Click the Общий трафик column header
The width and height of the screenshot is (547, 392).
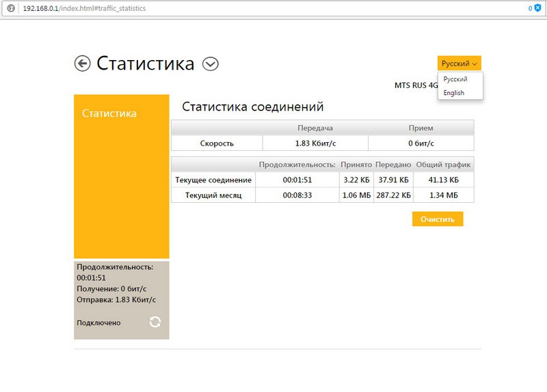click(x=443, y=165)
